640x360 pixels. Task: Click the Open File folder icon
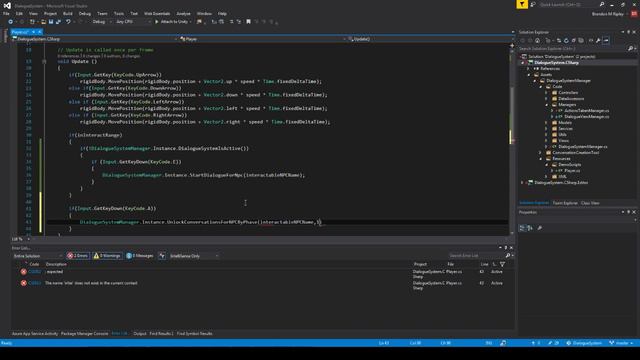coord(43,22)
